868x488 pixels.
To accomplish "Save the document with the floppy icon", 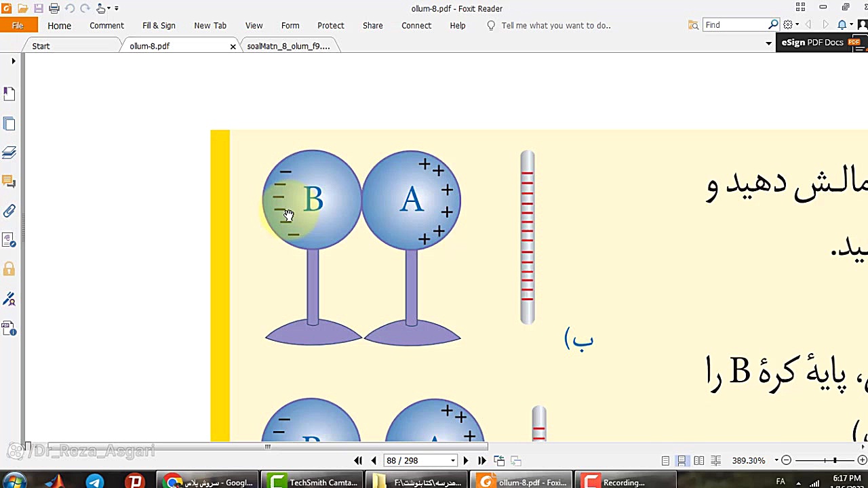I will click(x=39, y=8).
